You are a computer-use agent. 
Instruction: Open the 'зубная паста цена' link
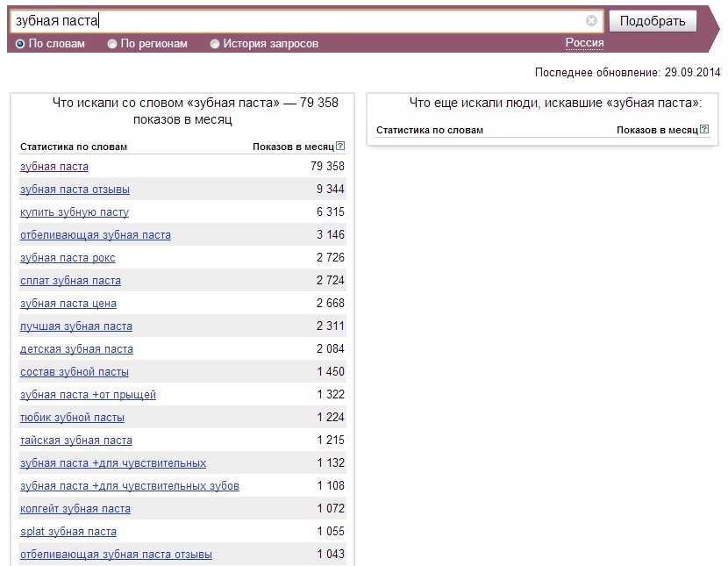(x=68, y=303)
